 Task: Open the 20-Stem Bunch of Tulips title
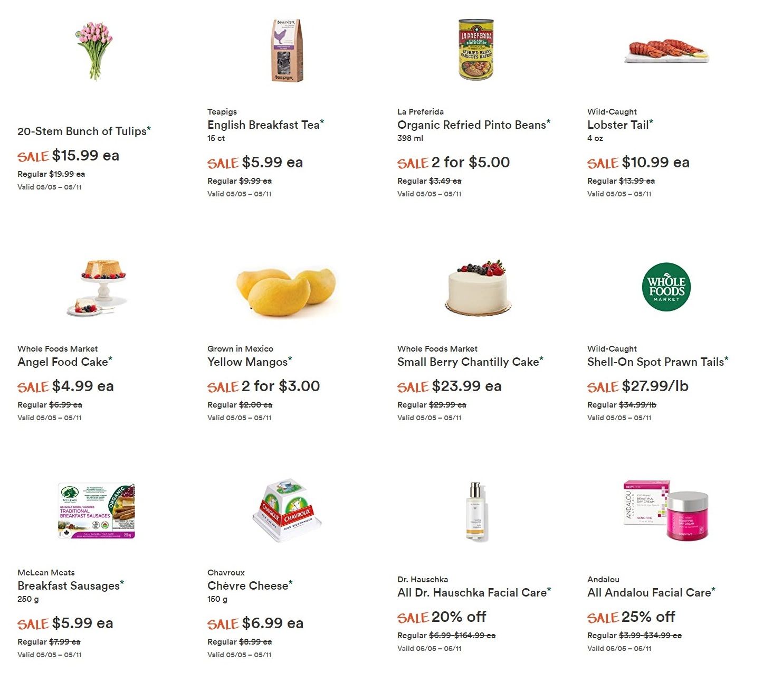[x=82, y=131]
